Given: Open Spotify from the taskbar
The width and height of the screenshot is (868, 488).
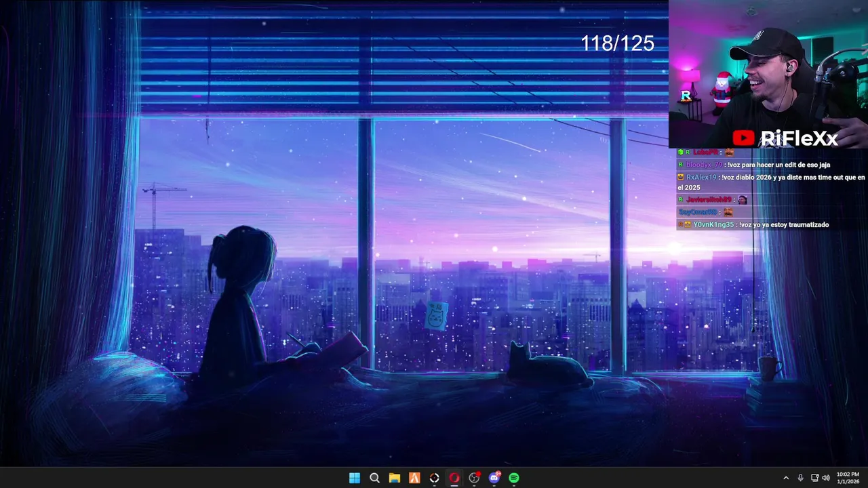Looking at the screenshot, I should (514, 478).
